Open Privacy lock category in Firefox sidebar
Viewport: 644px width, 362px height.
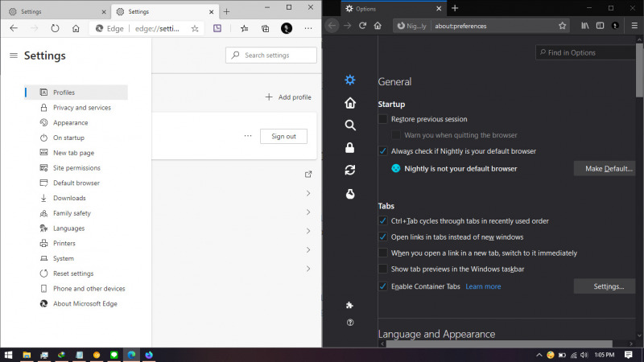350,148
